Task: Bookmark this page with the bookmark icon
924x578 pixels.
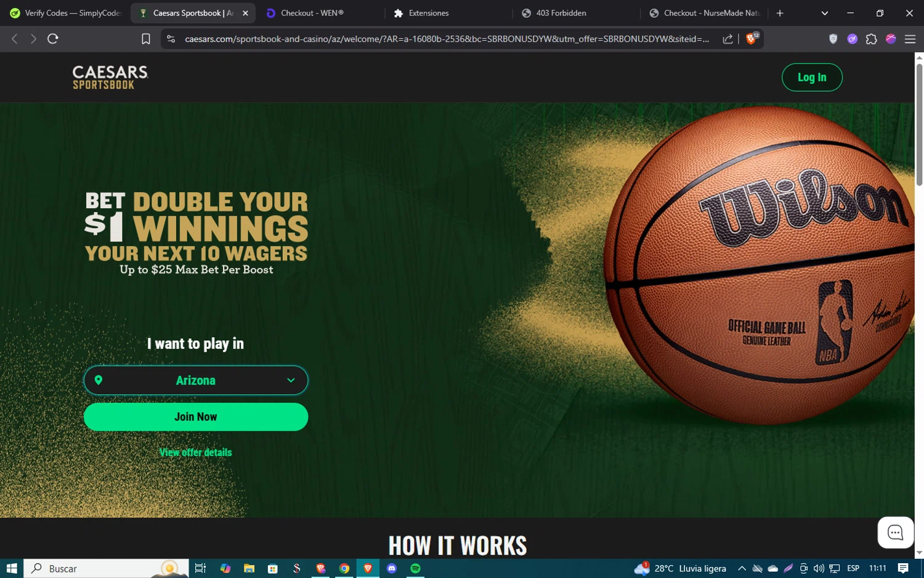Action: click(146, 39)
